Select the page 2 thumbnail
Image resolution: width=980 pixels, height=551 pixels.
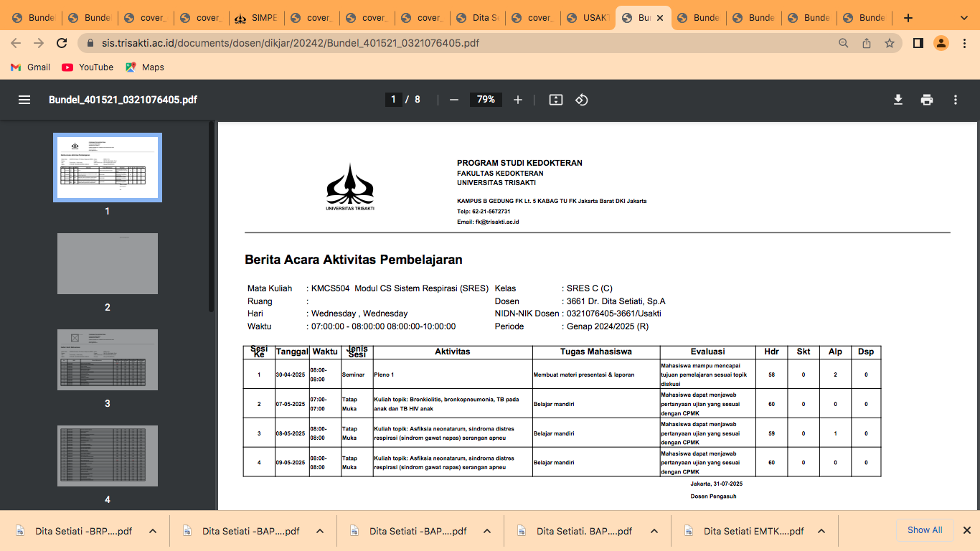[108, 263]
